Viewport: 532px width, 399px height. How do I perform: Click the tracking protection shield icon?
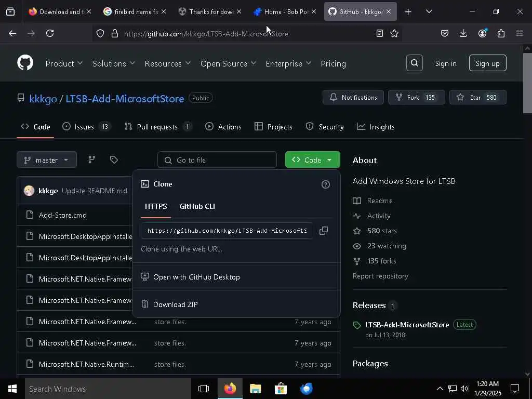(x=100, y=33)
